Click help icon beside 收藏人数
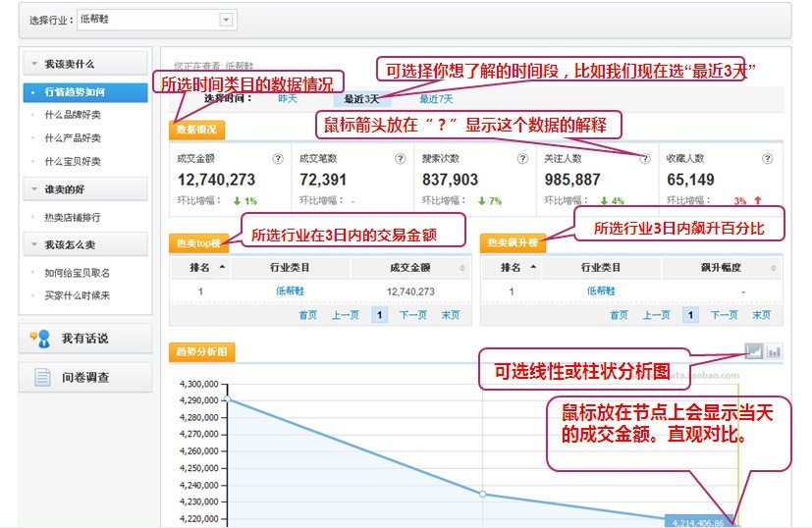Viewport: 812px width, 528px height. pyautogui.click(x=768, y=159)
